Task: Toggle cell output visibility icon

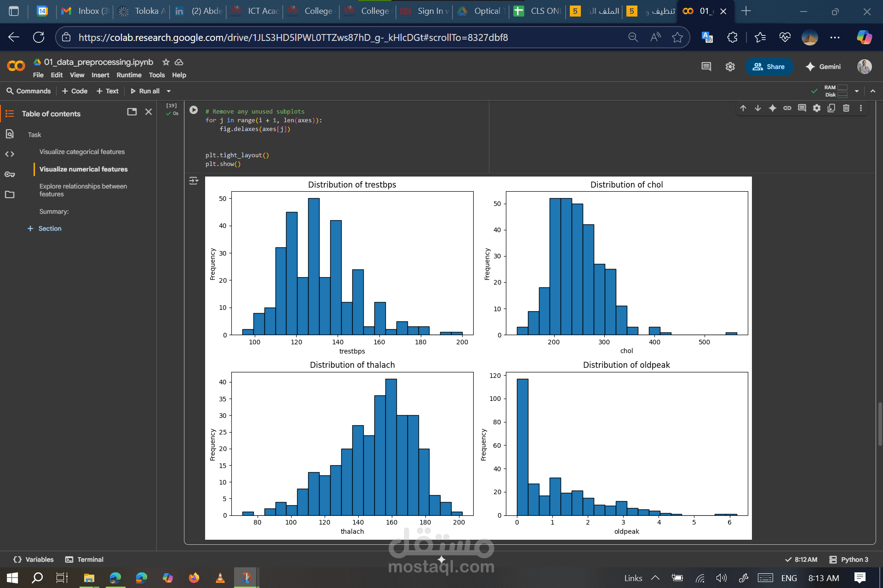Action: pos(194,181)
